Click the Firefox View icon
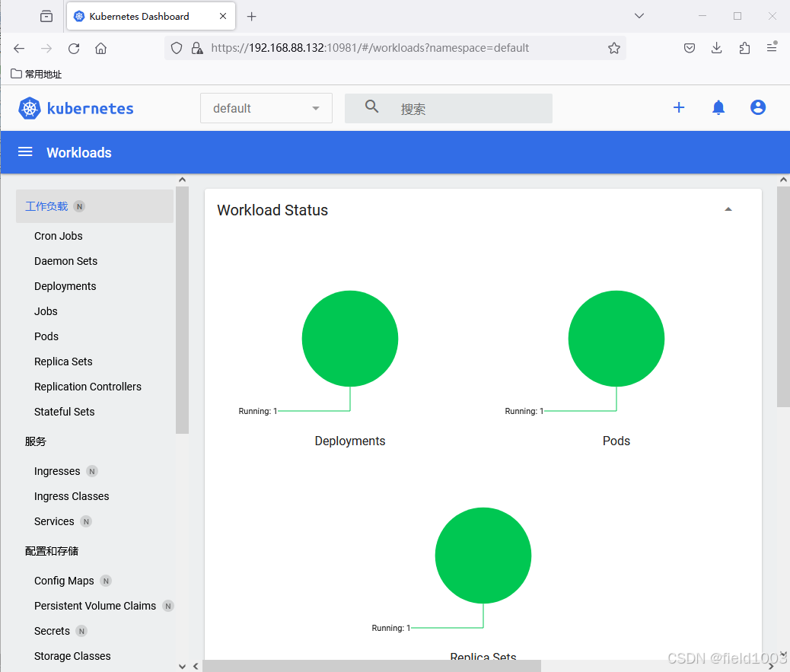The height and width of the screenshot is (672, 790). [x=46, y=16]
